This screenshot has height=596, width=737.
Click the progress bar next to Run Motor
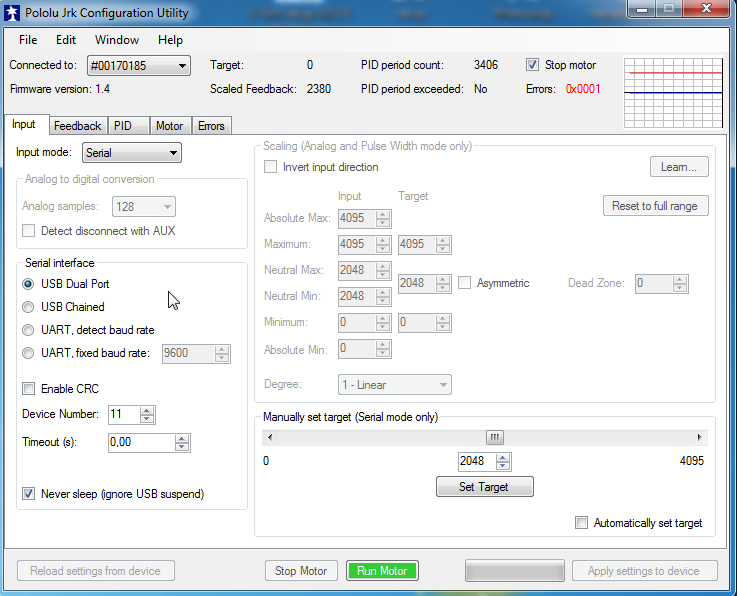515,571
